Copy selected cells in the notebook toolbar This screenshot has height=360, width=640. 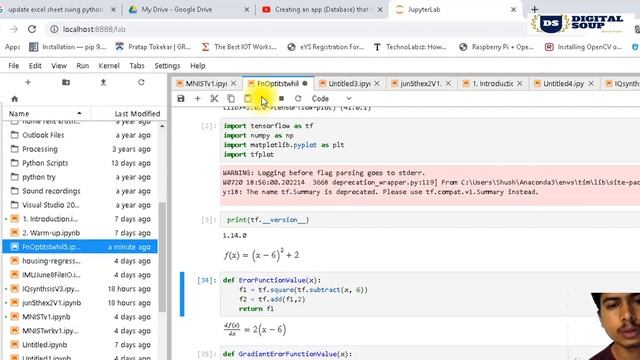click(x=231, y=98)
